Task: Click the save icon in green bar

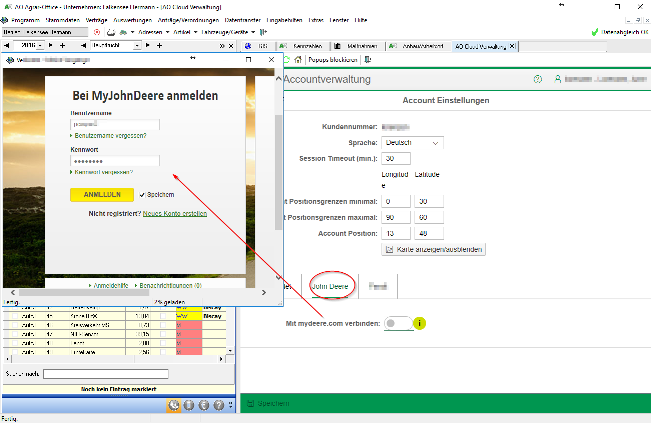Action: [x=251, y=404]
